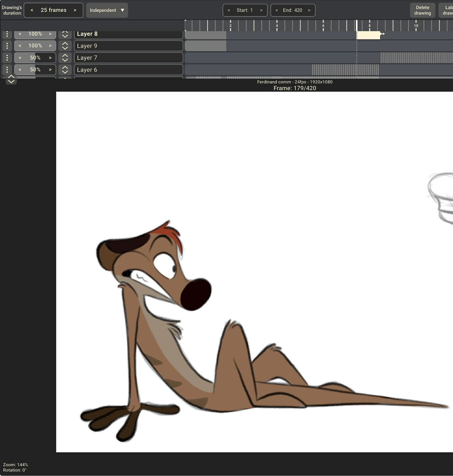
Task: Lower Layer 6 opacity with left arrow
Action: 20,69
